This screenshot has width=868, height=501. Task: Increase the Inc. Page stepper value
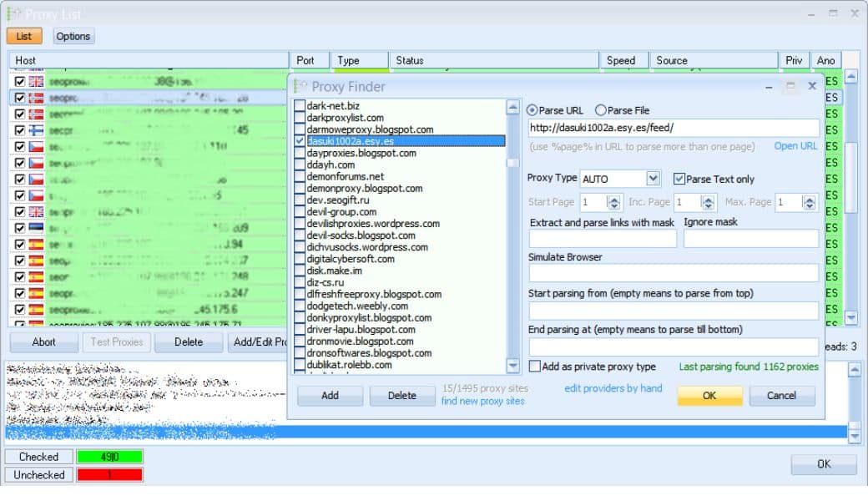click(x=708, y=199)
